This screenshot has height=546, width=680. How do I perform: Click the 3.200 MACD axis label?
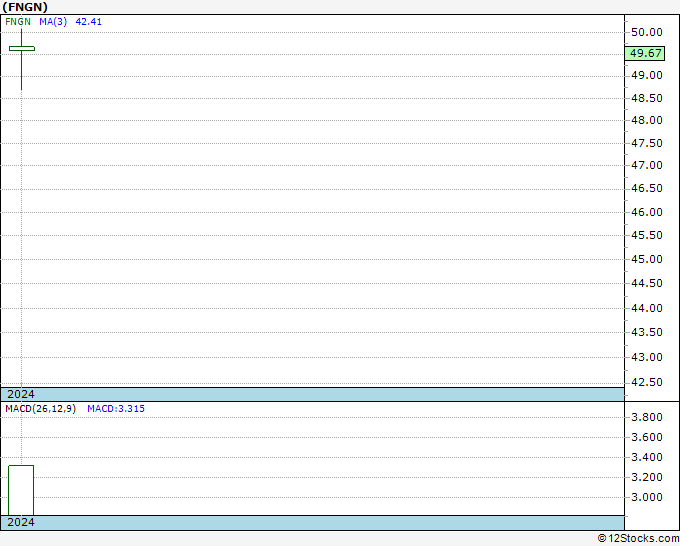click(x=647, y=477)
